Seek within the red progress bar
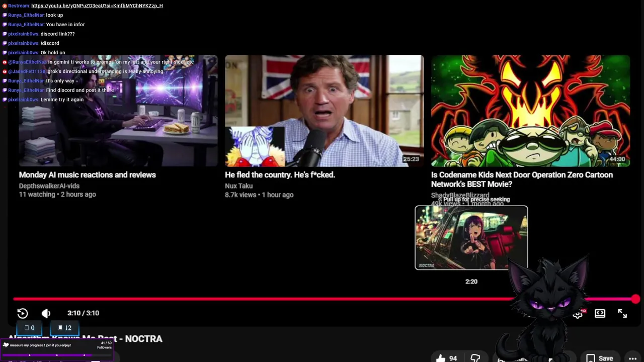The width and height of the screenshot is (644, 362). [x=325, y=299]
